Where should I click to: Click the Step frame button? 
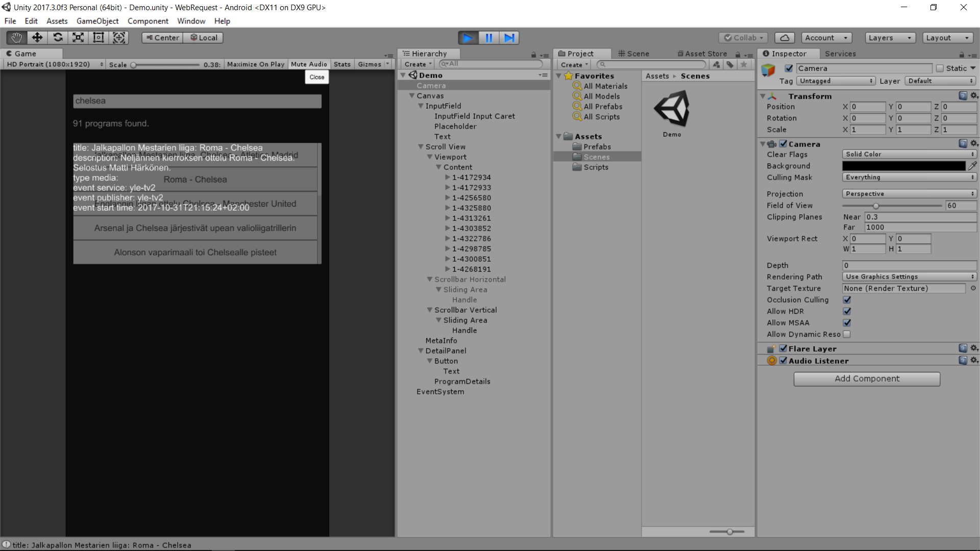509,38
